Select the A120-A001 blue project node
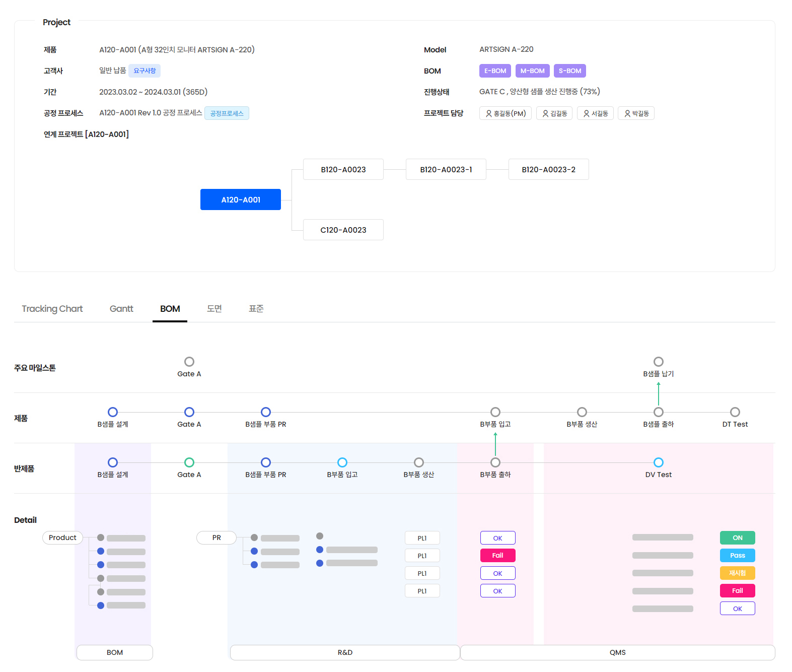This screenshot has width=792, height=672. [241, 199]
